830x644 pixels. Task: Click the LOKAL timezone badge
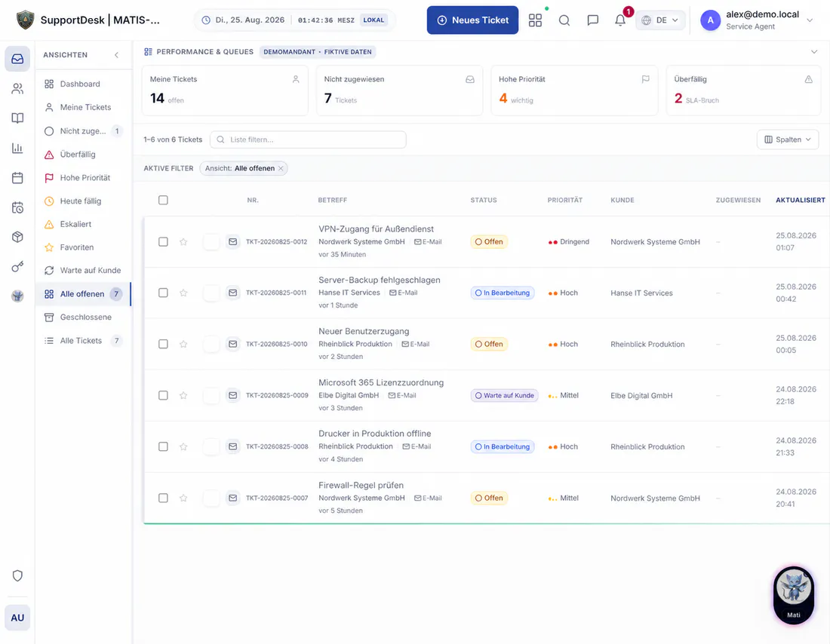coord(373,20)
